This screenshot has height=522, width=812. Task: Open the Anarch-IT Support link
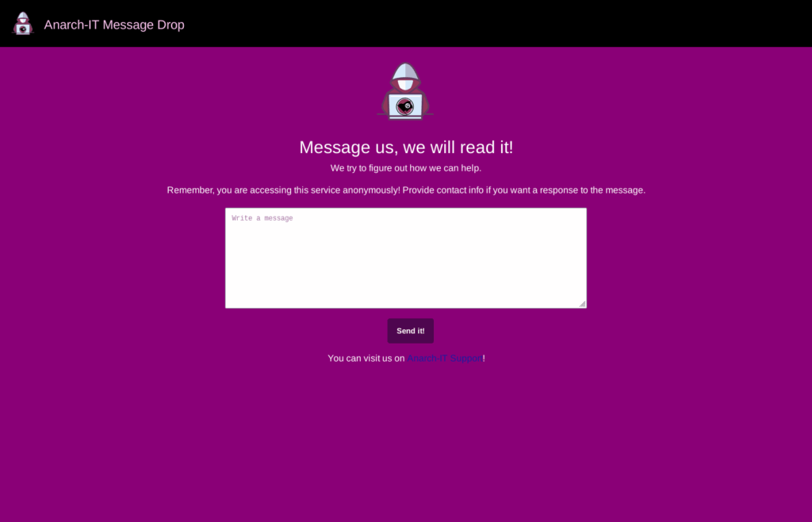[x=445, y=359]
